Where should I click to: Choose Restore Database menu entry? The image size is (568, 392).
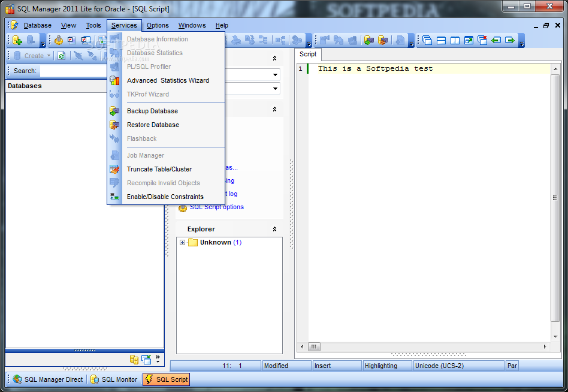167,125
